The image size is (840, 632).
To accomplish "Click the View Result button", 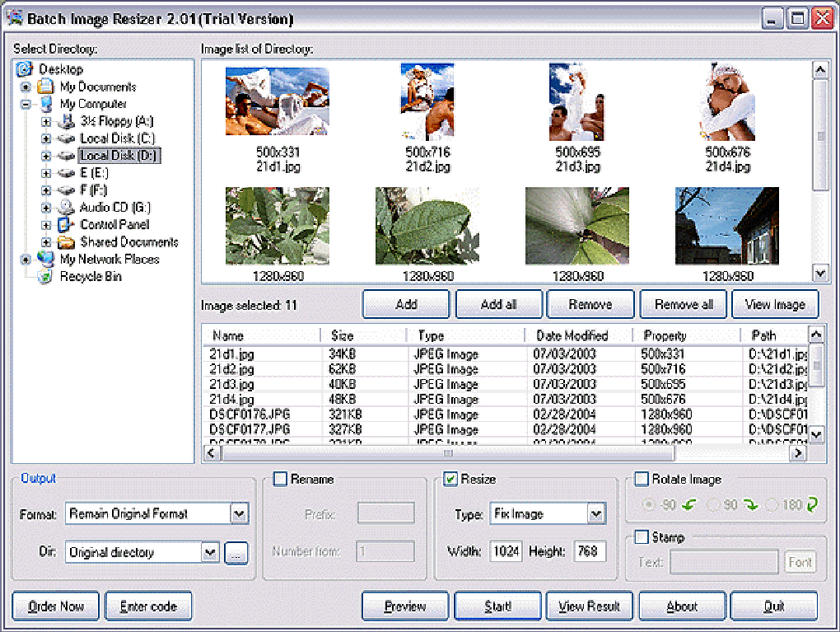I will pyautogui.click(x=590, y=606).
